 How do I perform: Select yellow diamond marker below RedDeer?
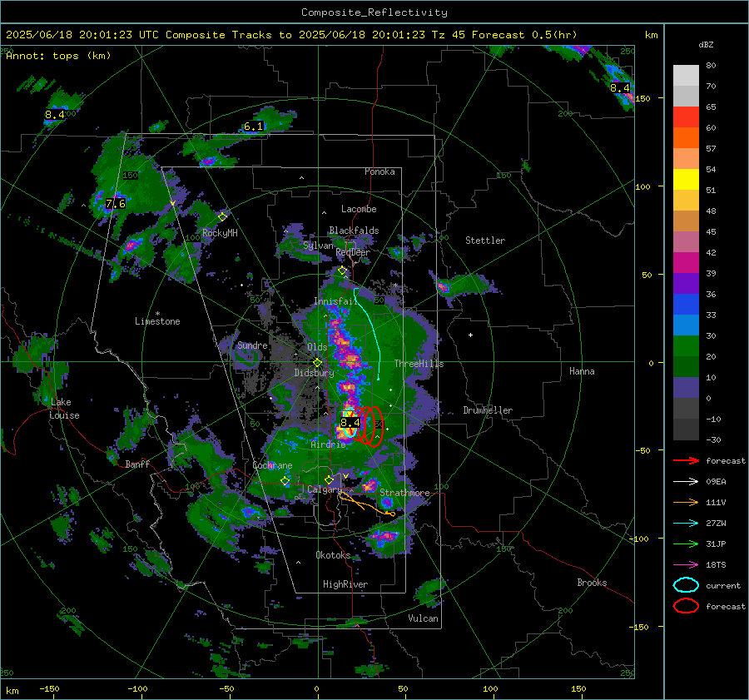(342, 271)
